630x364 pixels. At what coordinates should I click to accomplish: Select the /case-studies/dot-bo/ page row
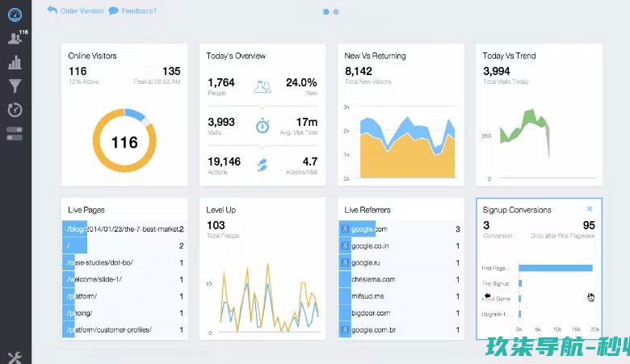124,262
